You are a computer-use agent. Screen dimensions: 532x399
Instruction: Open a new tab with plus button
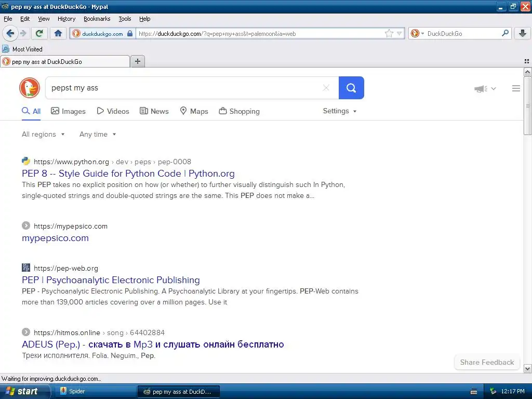137,61
